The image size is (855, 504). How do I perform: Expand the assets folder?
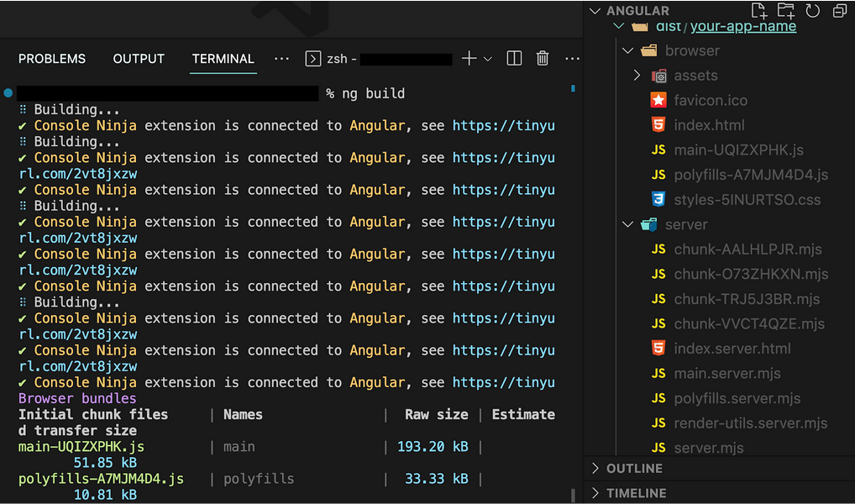637,76
